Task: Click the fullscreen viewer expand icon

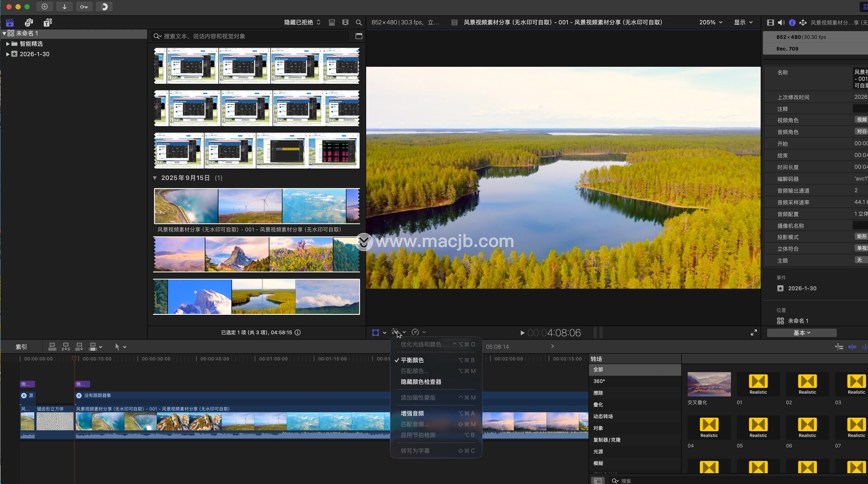Action: pyautogui.click(x=754, y=333)
